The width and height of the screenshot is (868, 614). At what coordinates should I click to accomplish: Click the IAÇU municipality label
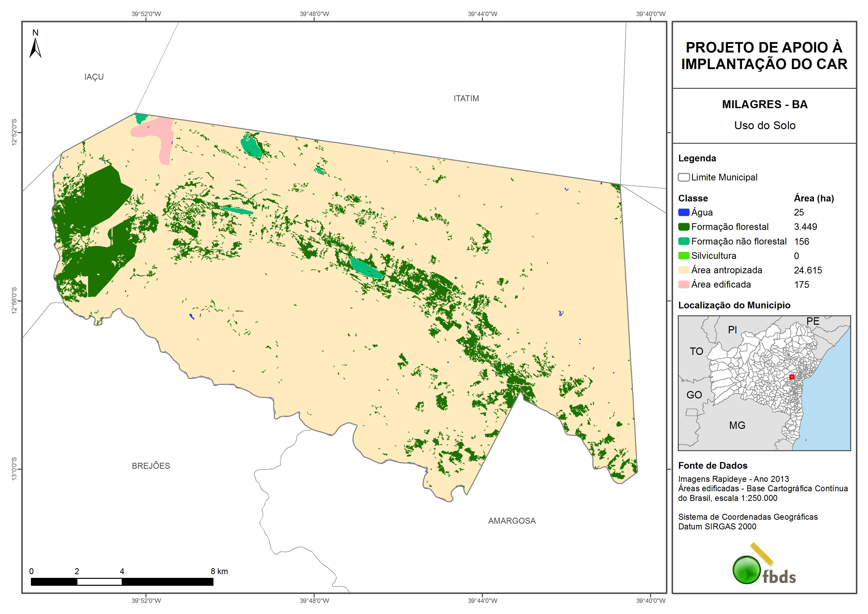click(94, 77)
